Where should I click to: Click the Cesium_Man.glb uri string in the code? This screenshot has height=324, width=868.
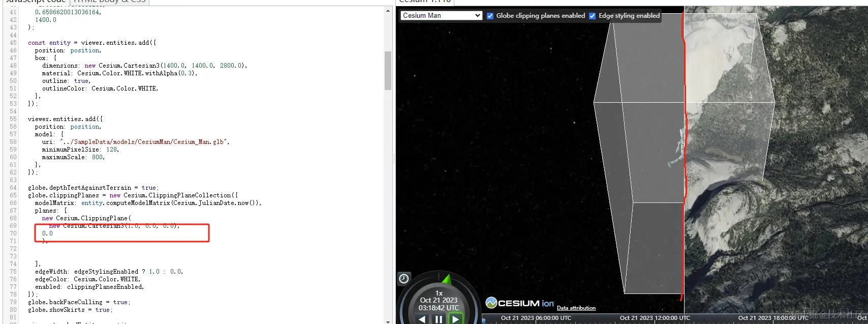pyautogui.click(x=144, y=142)
